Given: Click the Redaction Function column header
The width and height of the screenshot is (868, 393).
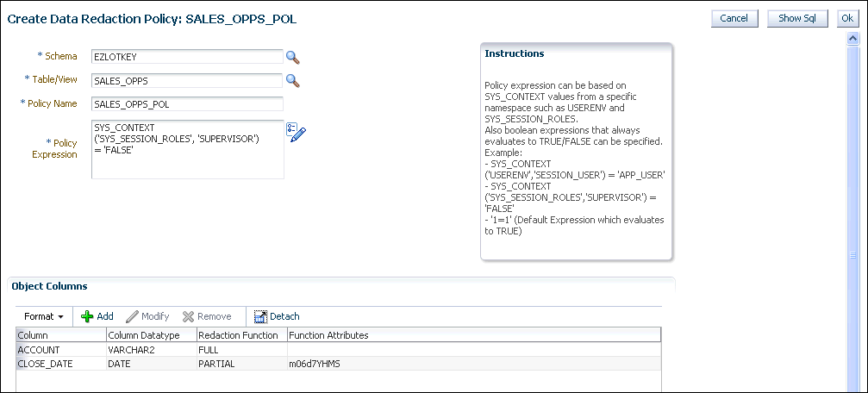Looking at the screenshot, I should (x=240, y=335).
